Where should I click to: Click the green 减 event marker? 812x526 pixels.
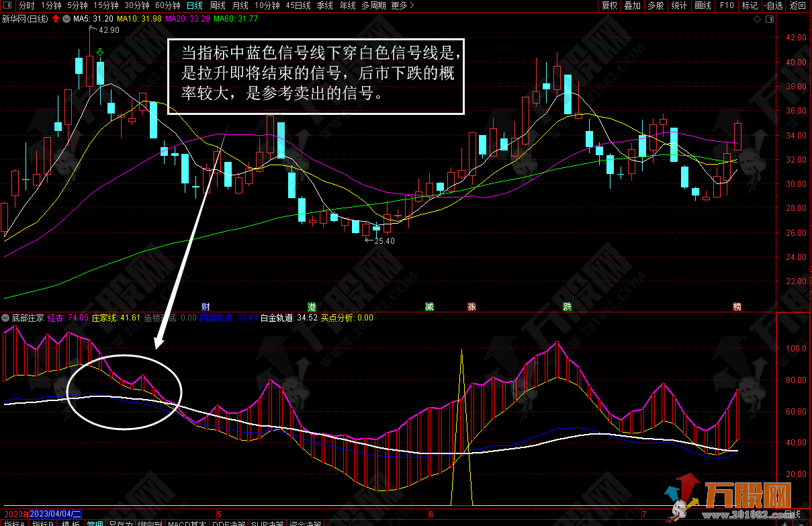tap(429, 306)
